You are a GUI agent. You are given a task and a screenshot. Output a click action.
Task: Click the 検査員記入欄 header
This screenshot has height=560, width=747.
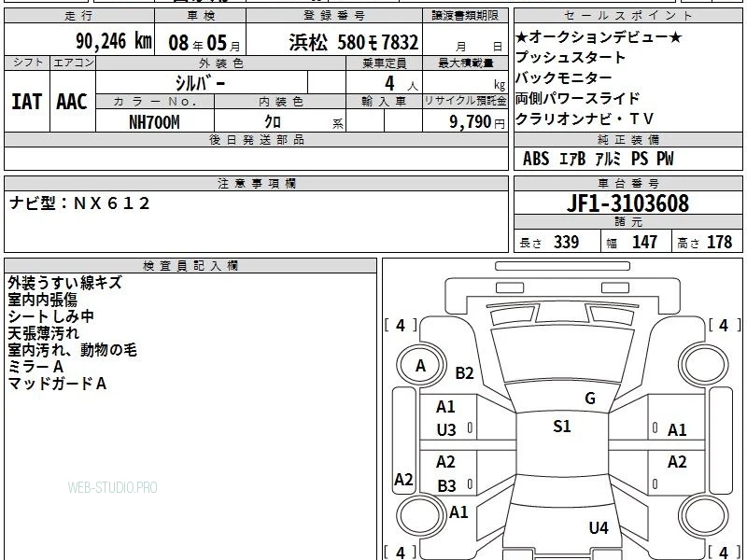coord(190,266)
